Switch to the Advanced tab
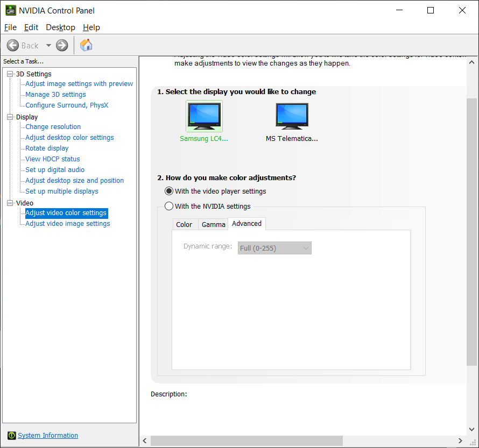The width and height of the screenshot is (479, 448). [x=247, y=224]
